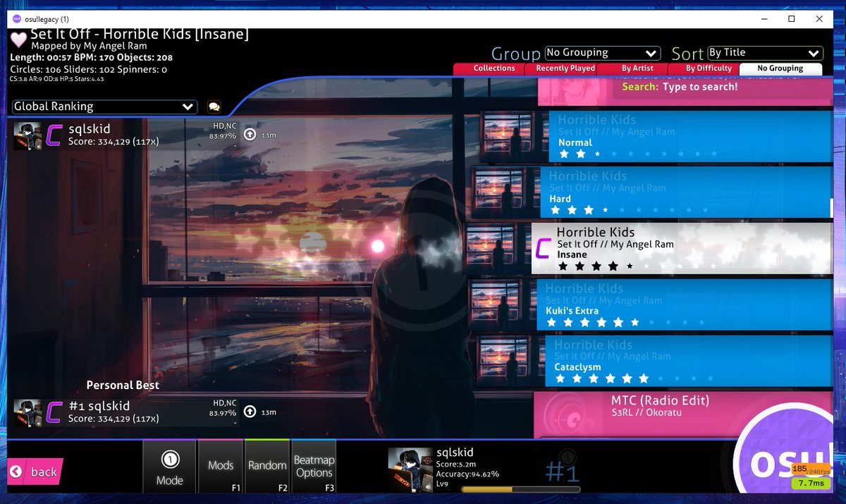Click the fps counter display
The image size is (846, 504).
point(809,470)
